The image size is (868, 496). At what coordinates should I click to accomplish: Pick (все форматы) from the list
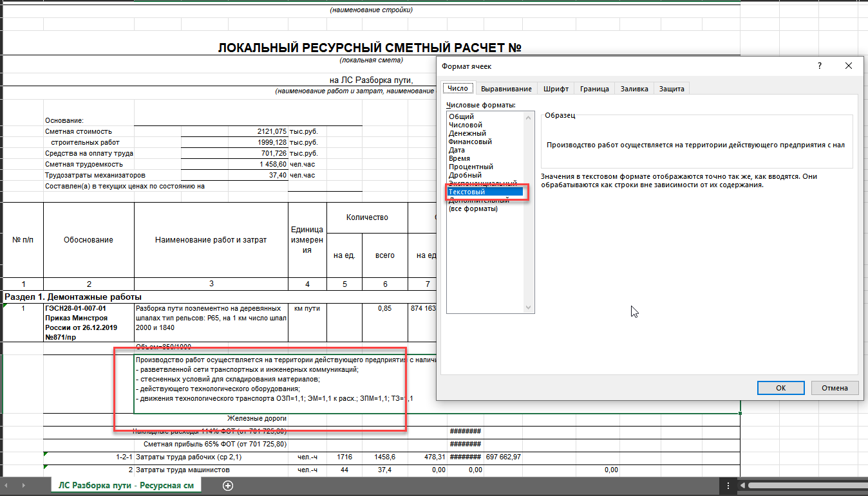pyautogui.click(x=473, y=208)
